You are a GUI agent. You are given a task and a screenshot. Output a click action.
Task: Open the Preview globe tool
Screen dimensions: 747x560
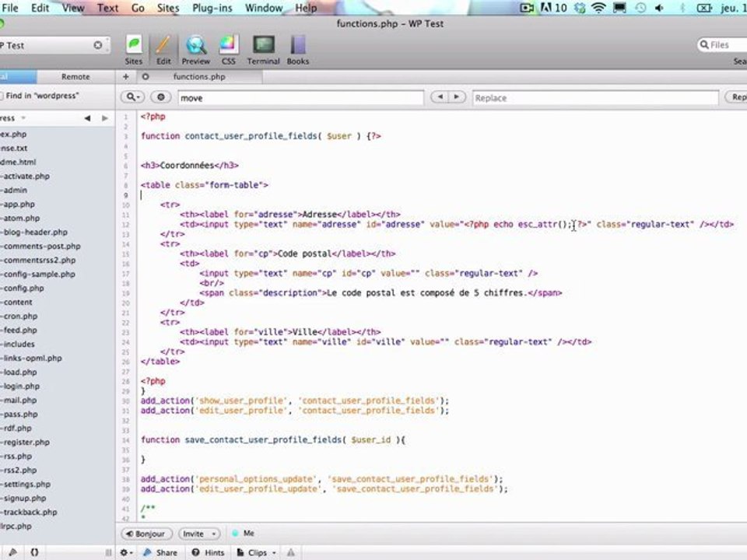tap(196, 51)
